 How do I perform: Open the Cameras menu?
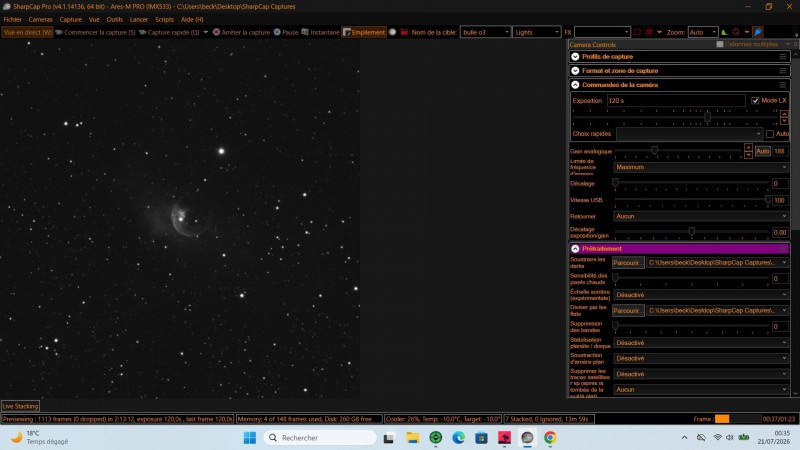point(40,19)
